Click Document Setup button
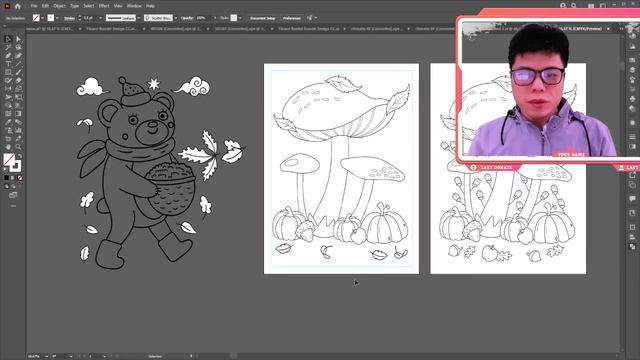Screen dimensions: 640x360 pyautogui.click(x=262, y=18)
